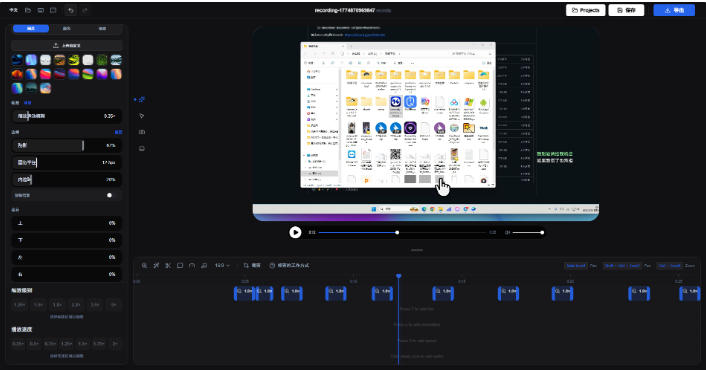Select the 3.5x zoom level
706x370 pixels.
point(95,305)
